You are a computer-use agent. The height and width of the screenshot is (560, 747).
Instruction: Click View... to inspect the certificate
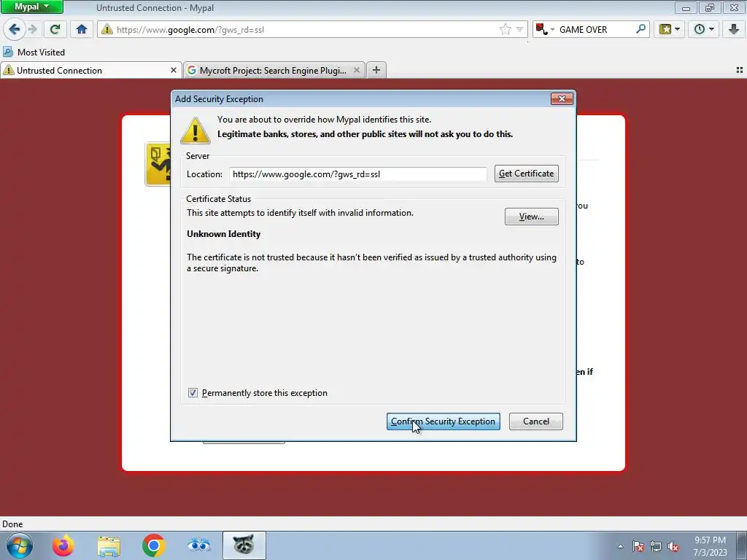[532, 217]
